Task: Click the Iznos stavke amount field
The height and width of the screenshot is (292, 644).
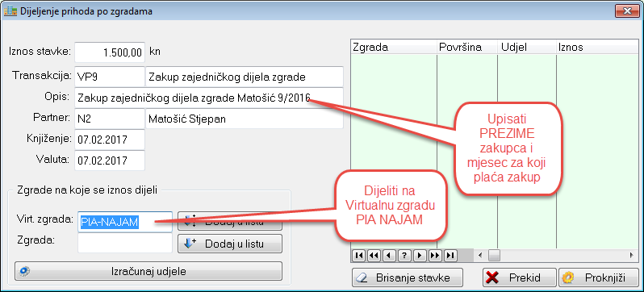Action: point(110,52)
